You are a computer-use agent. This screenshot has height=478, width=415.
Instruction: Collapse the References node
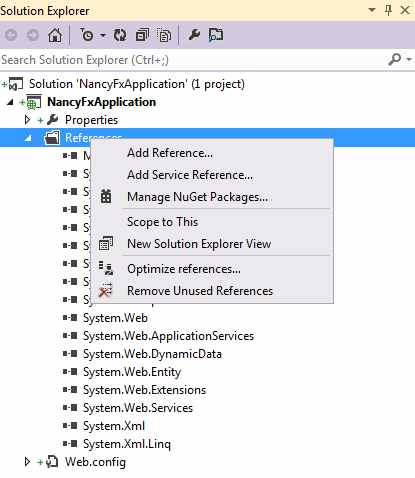point(28,138)
